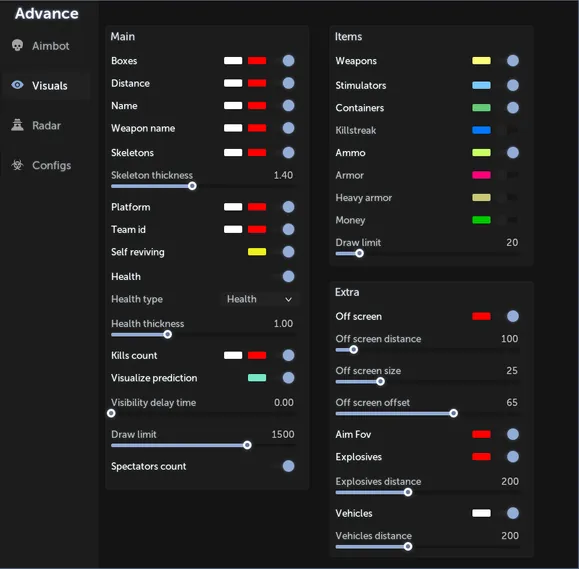Toggle the Stimulators switch
579x569 pixels.
(x=510, y=85)
